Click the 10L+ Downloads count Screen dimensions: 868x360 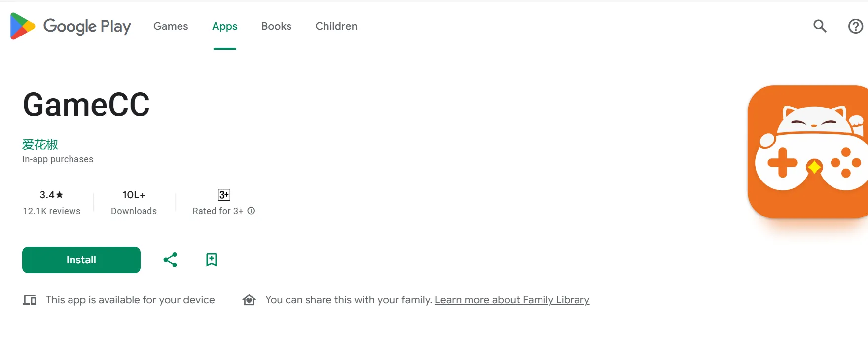click(134, 195)
